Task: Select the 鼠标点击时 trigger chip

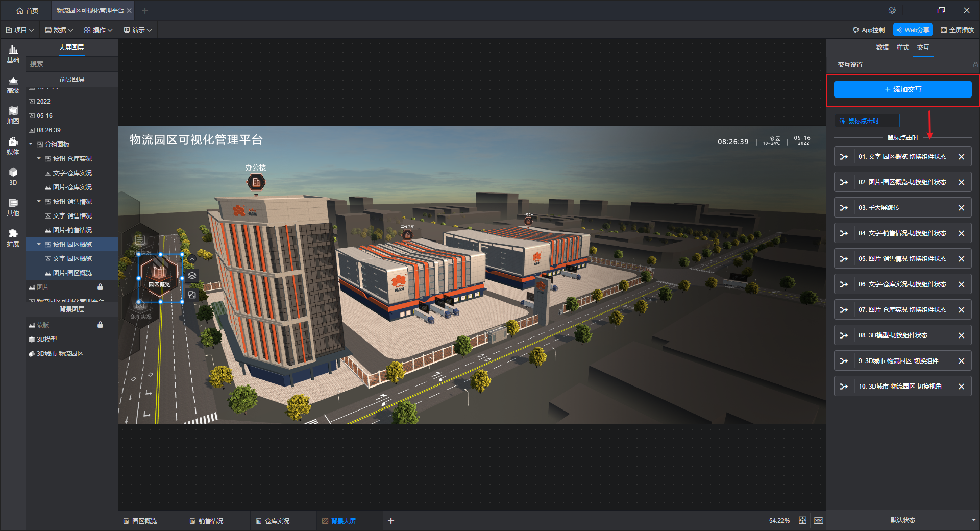Action: 867,121
